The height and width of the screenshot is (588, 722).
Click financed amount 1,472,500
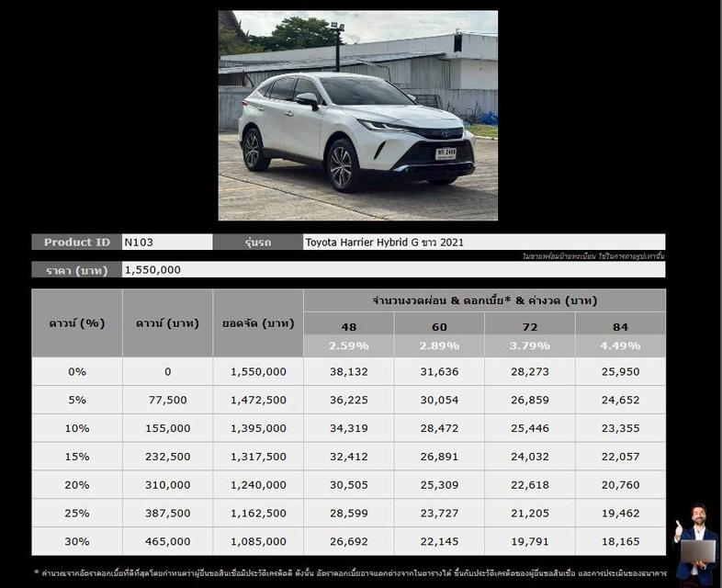point(258,401)
